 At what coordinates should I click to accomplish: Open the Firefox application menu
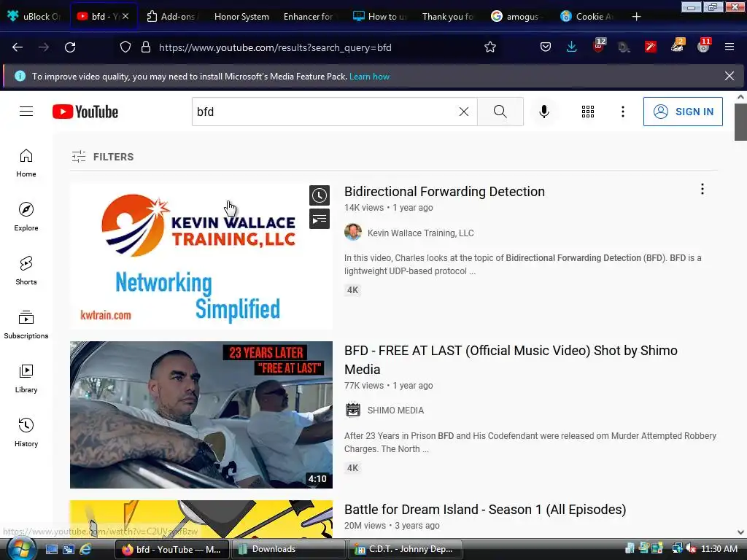coord(729,47)
